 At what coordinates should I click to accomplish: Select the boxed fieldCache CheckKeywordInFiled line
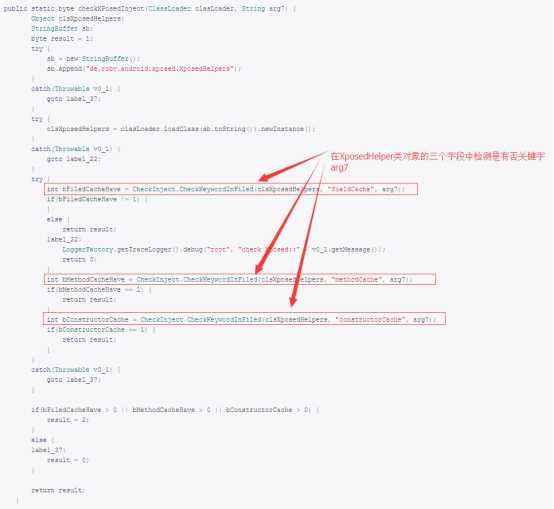pos(231,189)
